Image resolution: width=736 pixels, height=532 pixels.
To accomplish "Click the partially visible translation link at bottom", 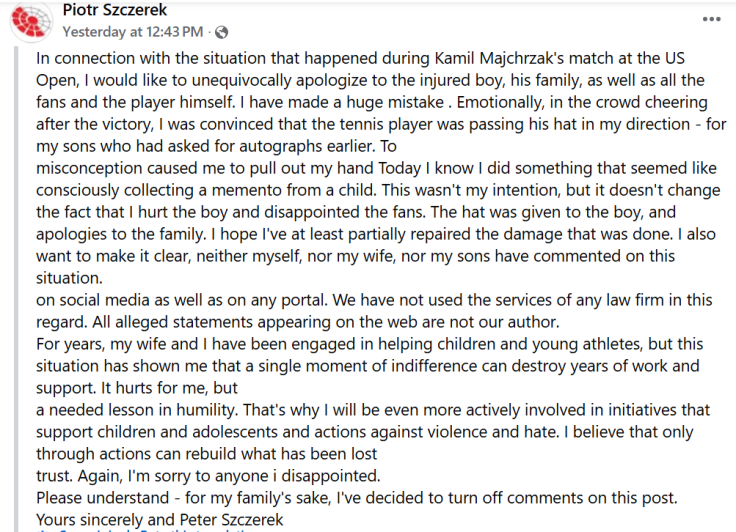I will tap(148, 530).
